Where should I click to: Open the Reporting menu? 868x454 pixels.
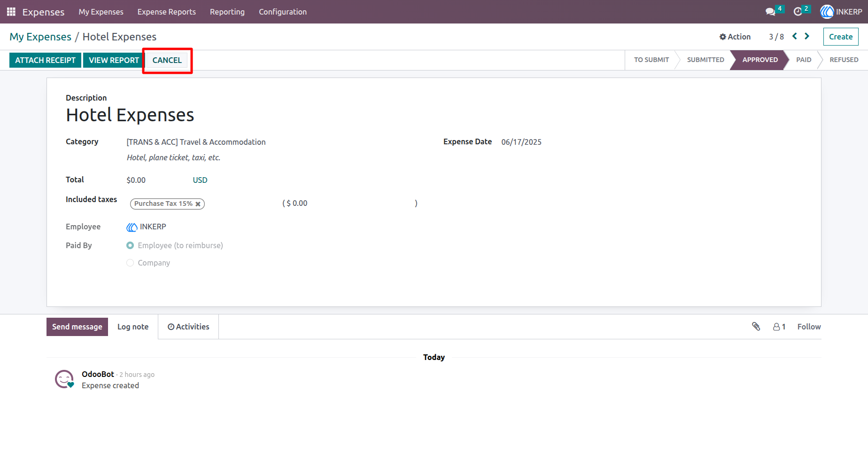coord(227,12)
